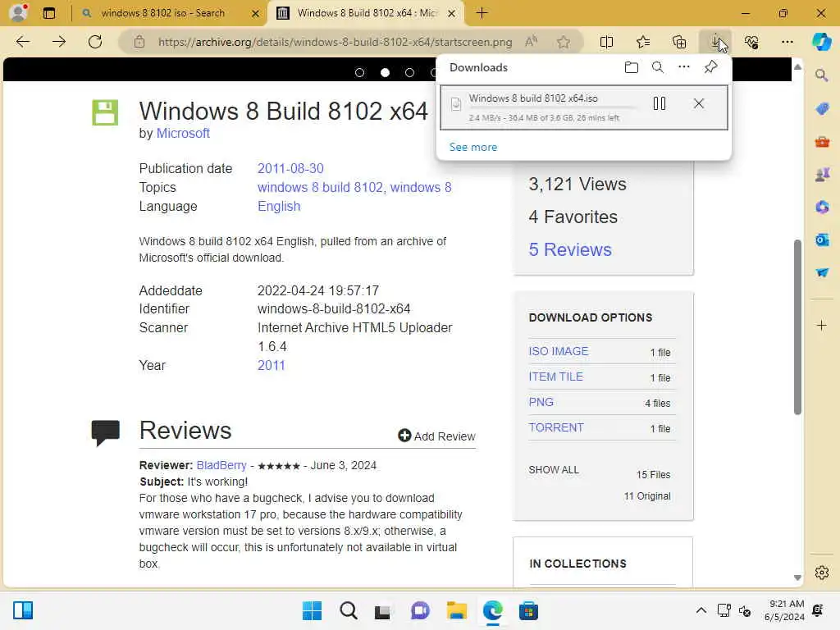The height and width of the screenshot is (630, 840).
Task: Open the 2011 year link
Action: pyautogui.click(x=271, y=365)
